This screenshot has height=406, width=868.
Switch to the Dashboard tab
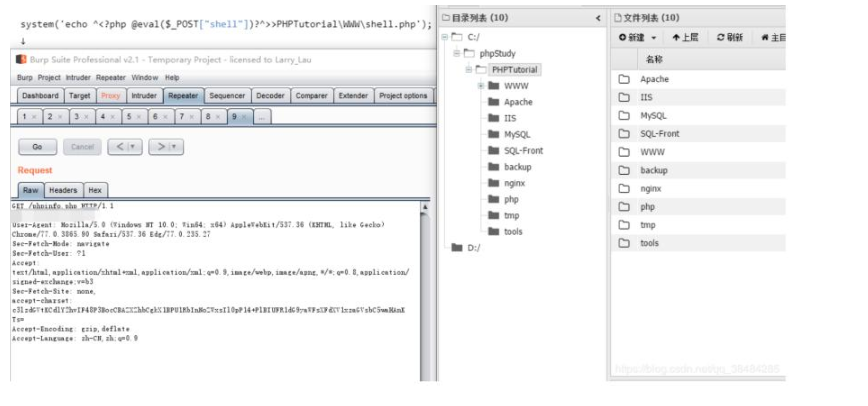(x=40, y=96)
